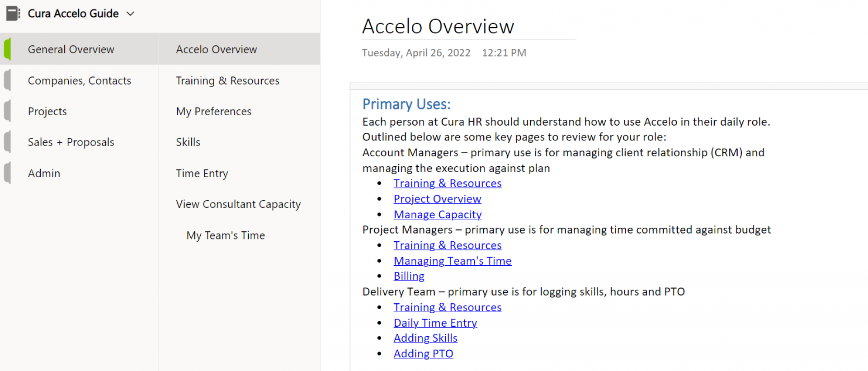Open the My Team's Time subpage
This screenshot has width=868, height=371.
point(240,235)
